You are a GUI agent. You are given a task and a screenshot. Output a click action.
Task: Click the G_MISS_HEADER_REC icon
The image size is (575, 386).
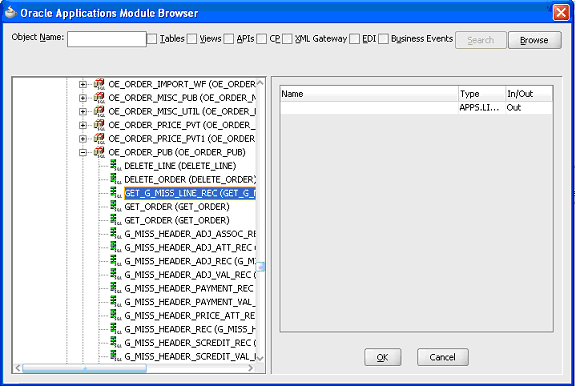pyautogui.click(x=116, y=328)
